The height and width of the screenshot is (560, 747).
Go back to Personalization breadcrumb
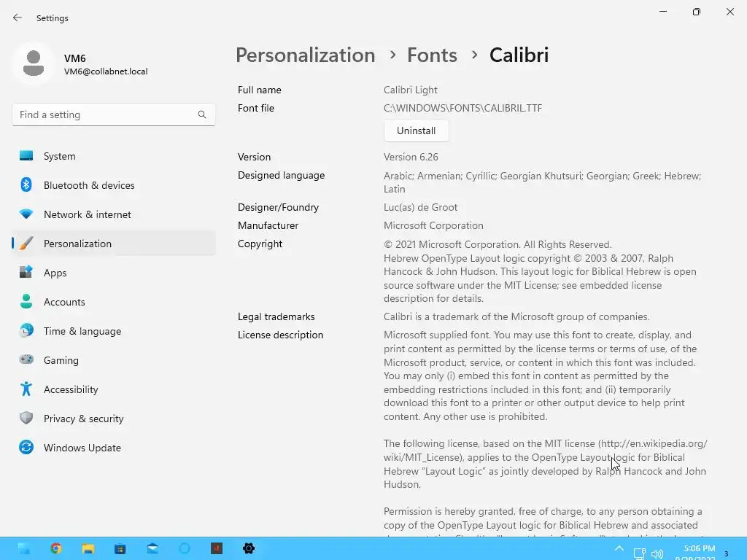pyautogui.click(x=306, y=55)
